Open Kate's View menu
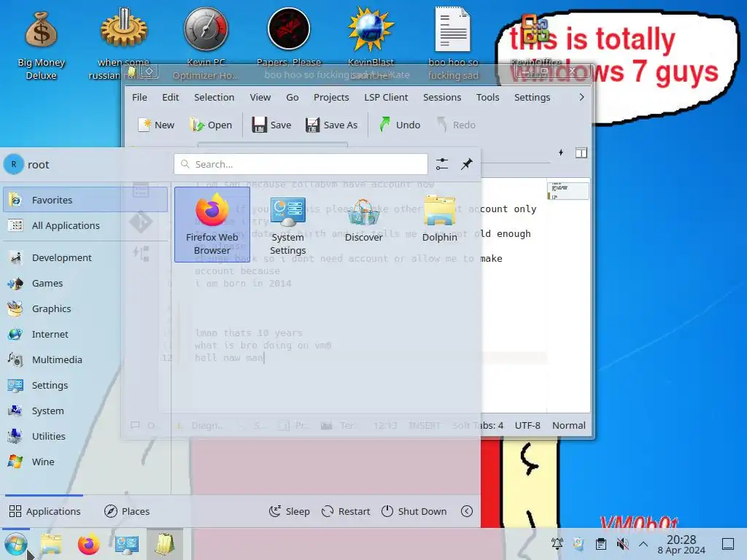Viewport: 747px width, 560px height. [260, 97]
